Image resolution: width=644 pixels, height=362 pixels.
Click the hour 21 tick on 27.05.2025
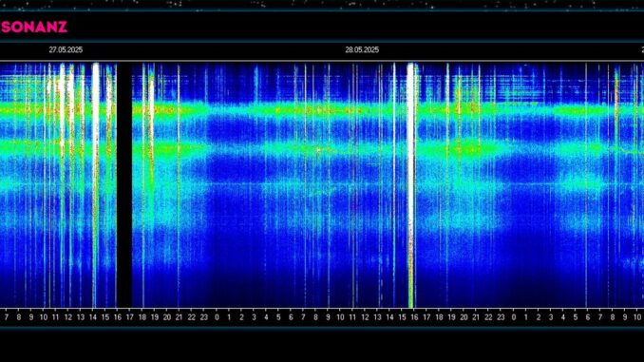point(179,317)
